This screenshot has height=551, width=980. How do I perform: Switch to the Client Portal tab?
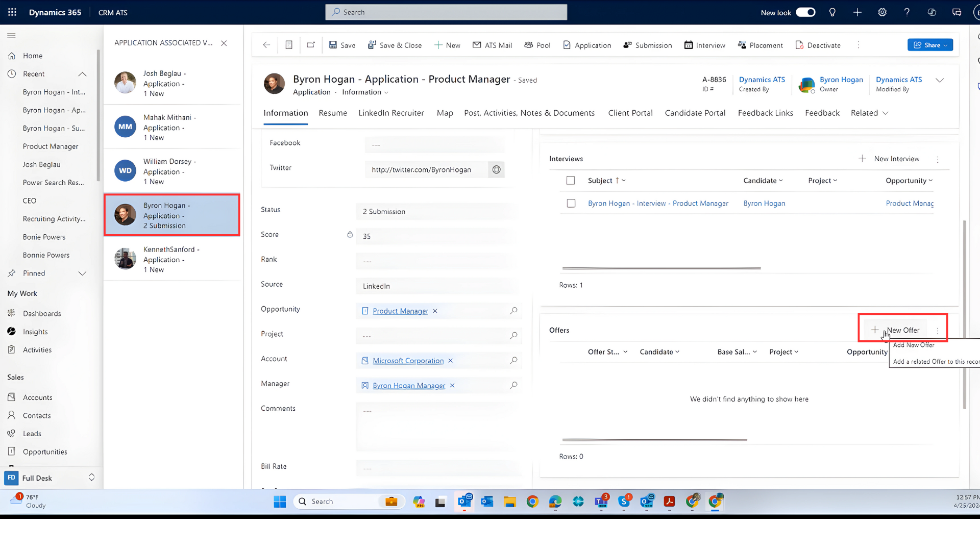tap(630, 113)
